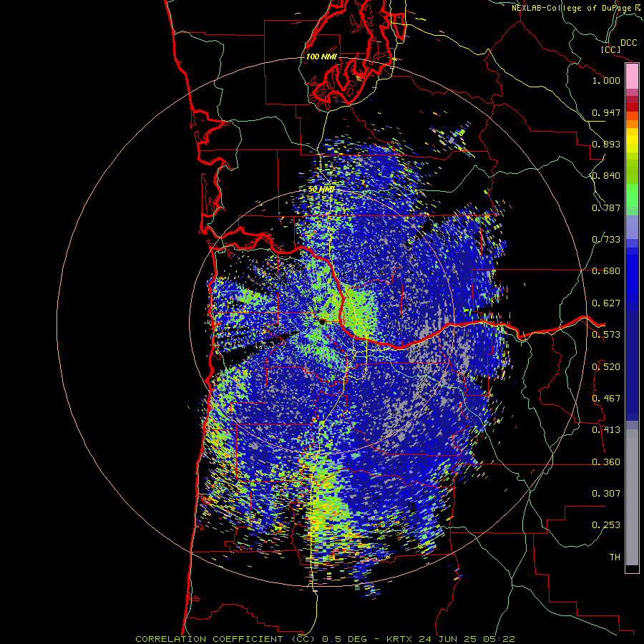Click the 0.360 legend value

[x=606, y=462]
